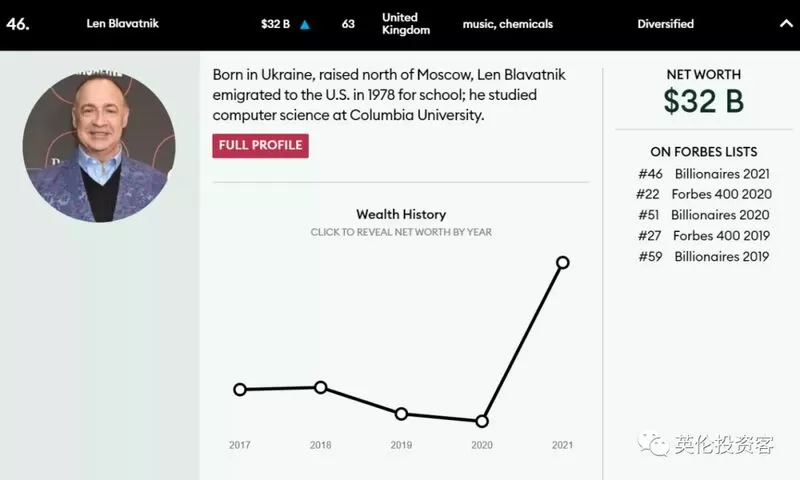
Task: Click Len Blavatnik's circular profile photo
Action: [x=99, y=146]
